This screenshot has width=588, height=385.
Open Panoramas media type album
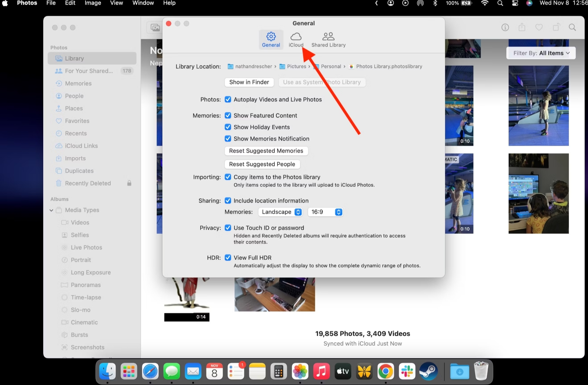pyautogui.click(x=92, y=285)
